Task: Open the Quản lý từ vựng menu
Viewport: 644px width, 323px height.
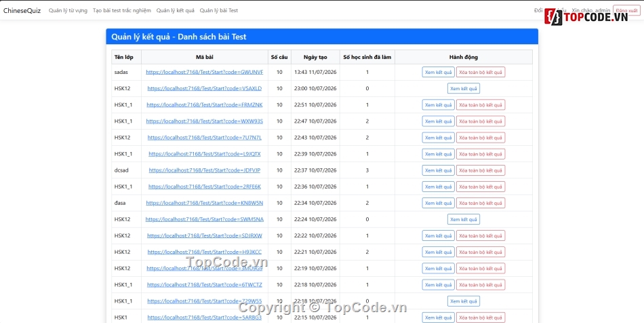Action: pyautogui.click(x=68, y=10)
